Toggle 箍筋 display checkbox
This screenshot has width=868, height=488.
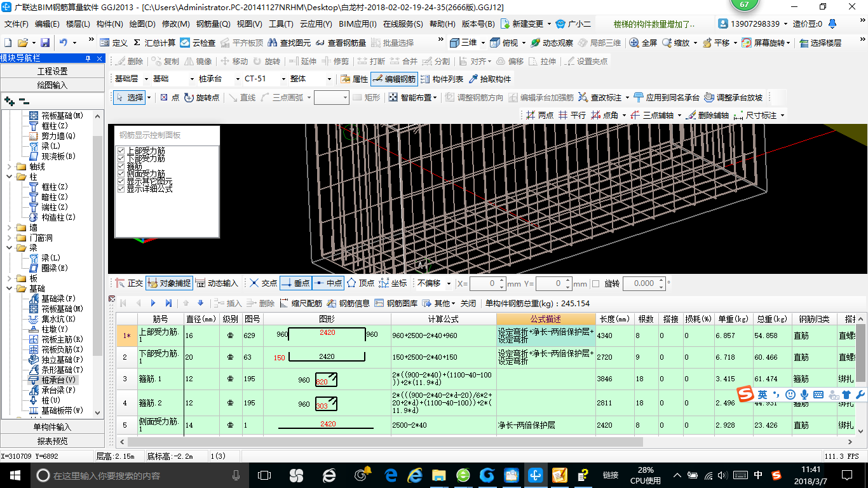(121, 166)
